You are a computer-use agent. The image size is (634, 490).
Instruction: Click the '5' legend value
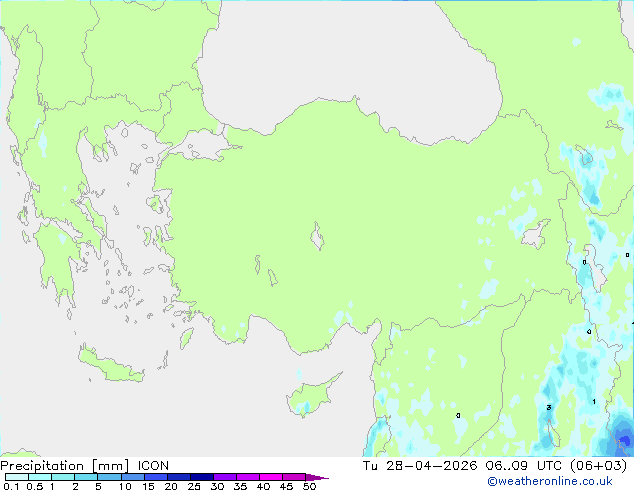[x=98, y=486]
